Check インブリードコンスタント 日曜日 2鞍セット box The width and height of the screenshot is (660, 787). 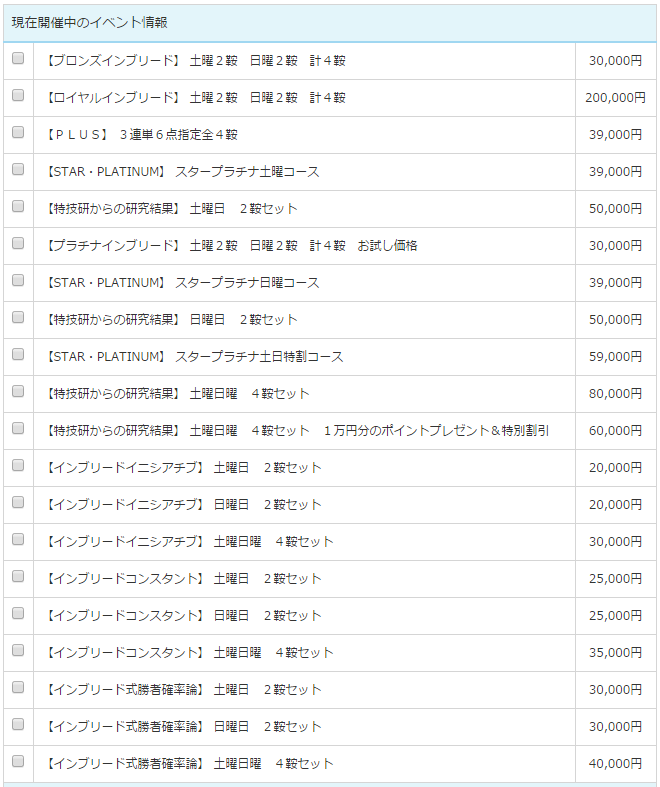pos(18,613)
